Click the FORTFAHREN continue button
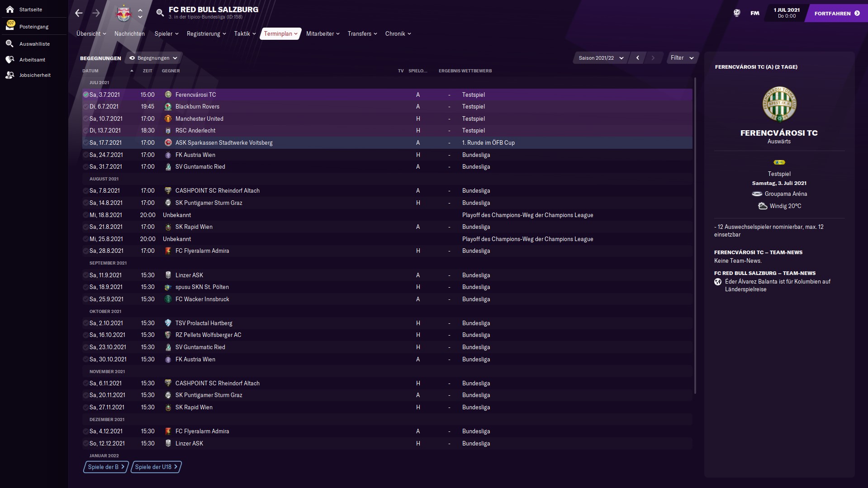The height and width of the screenshot is (488, 868). [836, 13]
